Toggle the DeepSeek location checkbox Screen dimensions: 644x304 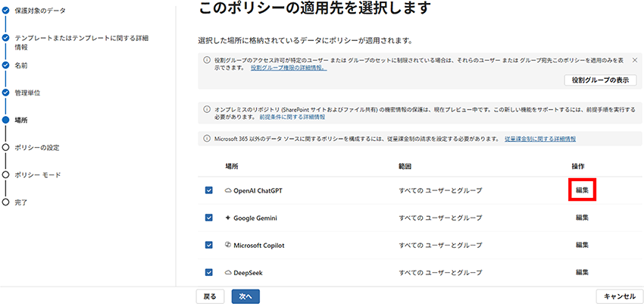(x=209, y=272)
